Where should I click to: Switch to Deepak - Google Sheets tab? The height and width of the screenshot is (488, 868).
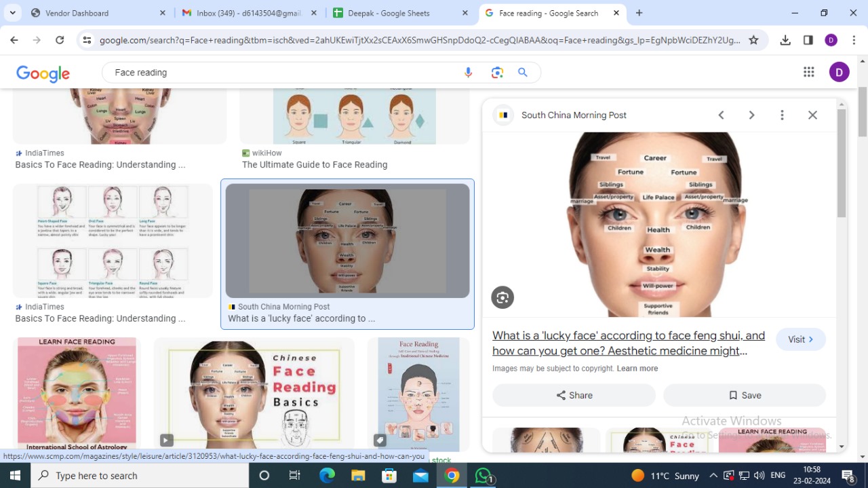(399, 13)
